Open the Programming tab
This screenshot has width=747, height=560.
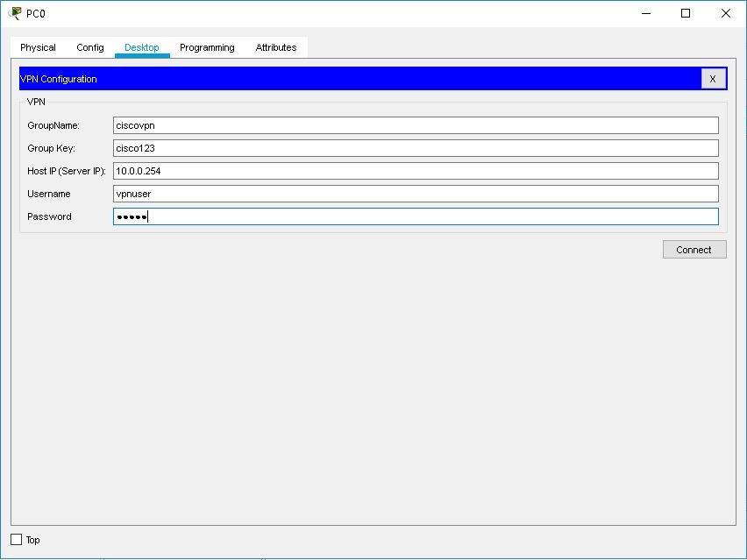tap(206, 47)
